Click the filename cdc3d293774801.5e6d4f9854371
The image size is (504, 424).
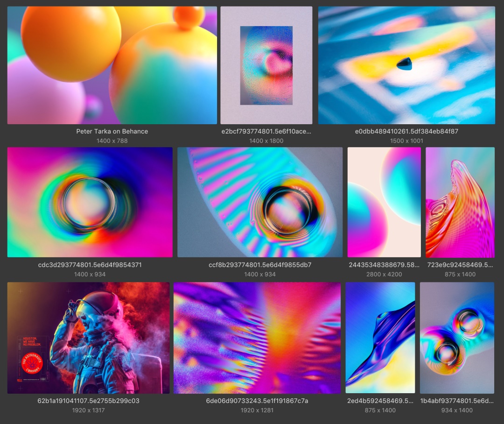point(90,265)
